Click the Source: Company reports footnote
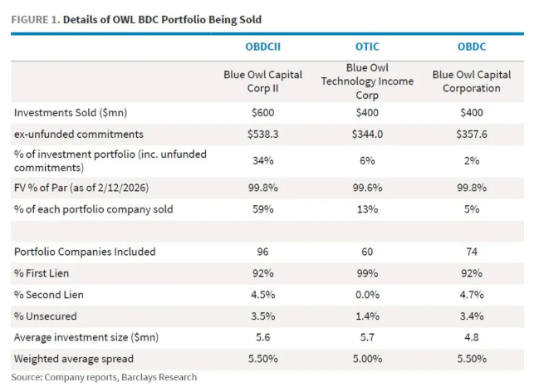Image resolution: width=534 pixels, height=392 pixels. (105, 378)
